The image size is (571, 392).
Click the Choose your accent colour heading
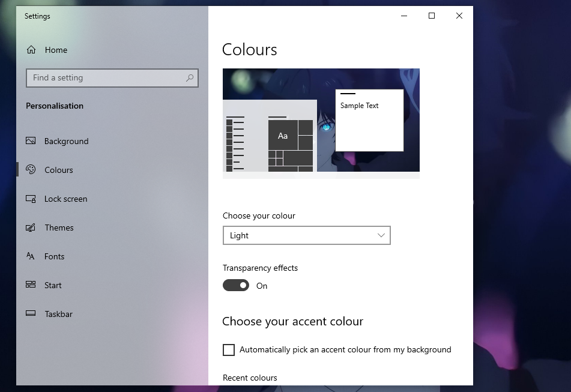(x=293, y=321)
